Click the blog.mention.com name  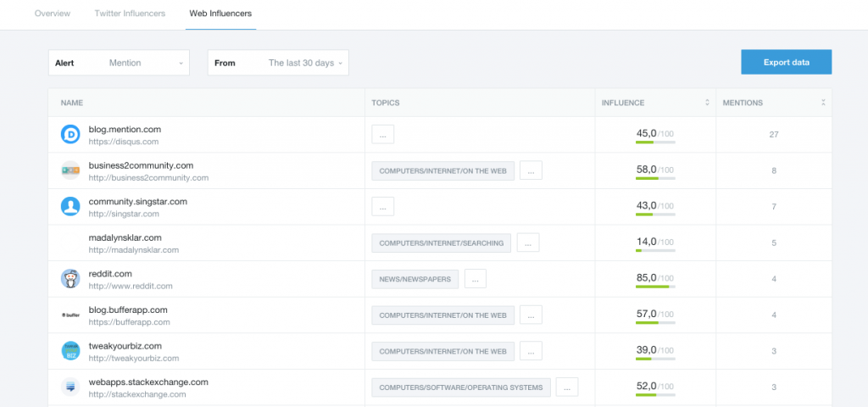[125, 130]
